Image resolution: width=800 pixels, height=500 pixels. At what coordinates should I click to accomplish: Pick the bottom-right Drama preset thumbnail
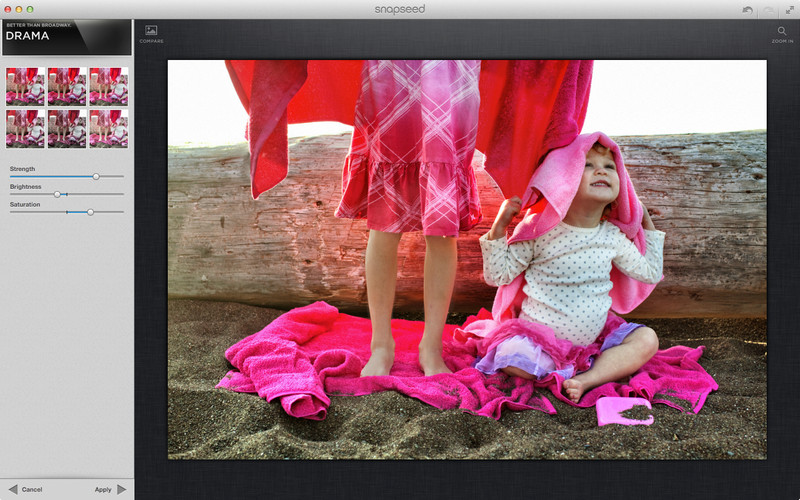[x=108, y=128]
